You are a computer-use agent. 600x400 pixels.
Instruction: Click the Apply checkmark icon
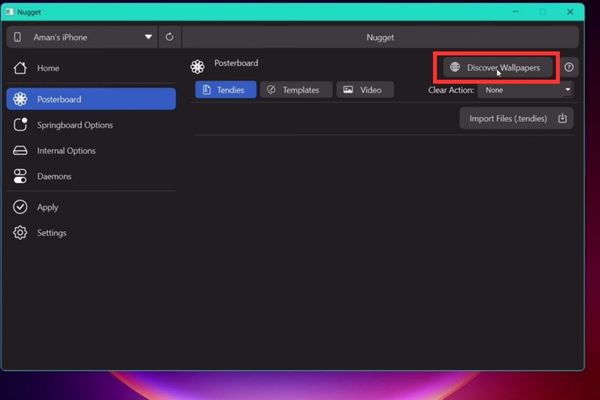pos(20,207)
